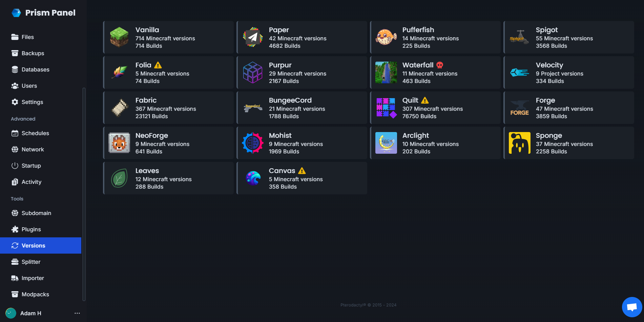Open the three-dot menu beside Adam H
The image size is (644, 322).
(x=77, y=313)
